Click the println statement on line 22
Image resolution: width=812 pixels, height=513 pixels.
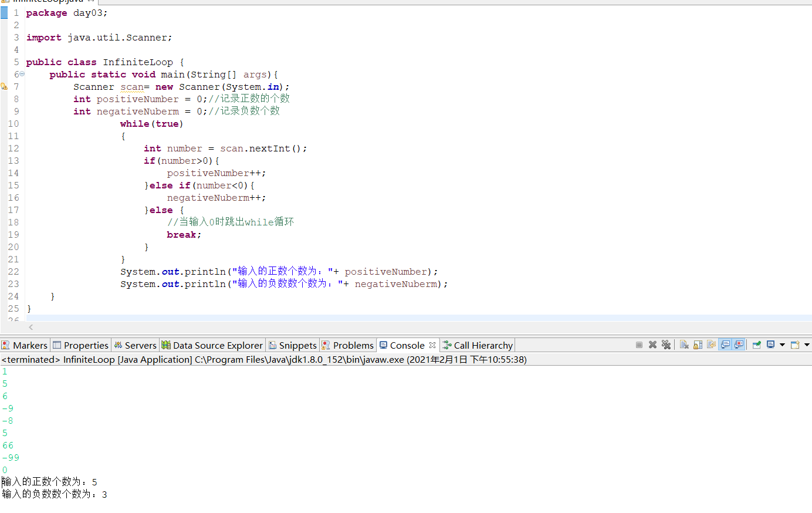(x=279, y=272)
